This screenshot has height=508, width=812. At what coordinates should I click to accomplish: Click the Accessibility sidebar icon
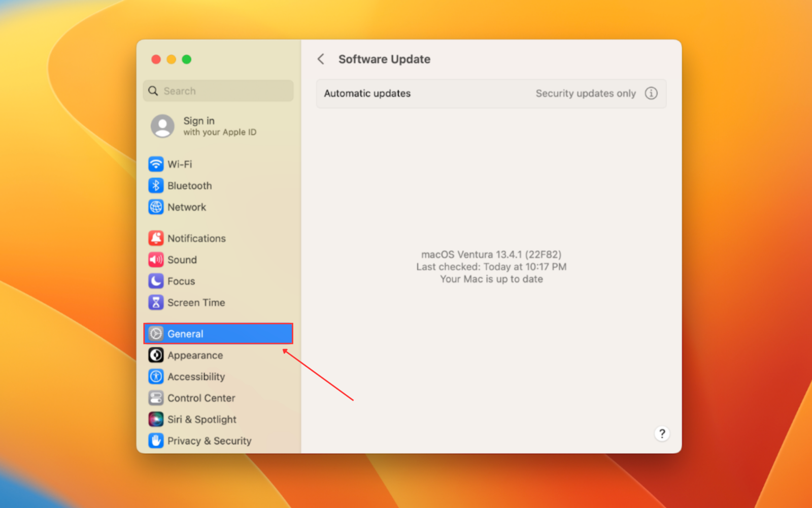click(x=156, y=376)
